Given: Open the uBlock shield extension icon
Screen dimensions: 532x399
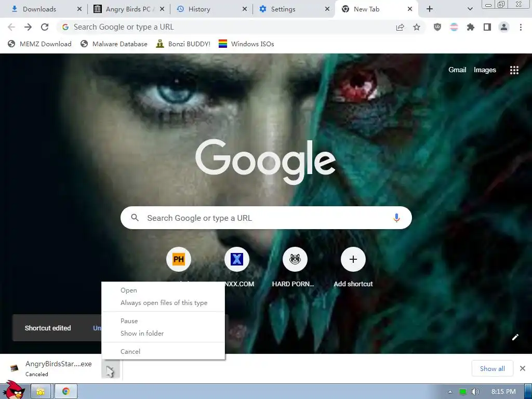Looking at the screenshot, I should click(x=437, y=27).
